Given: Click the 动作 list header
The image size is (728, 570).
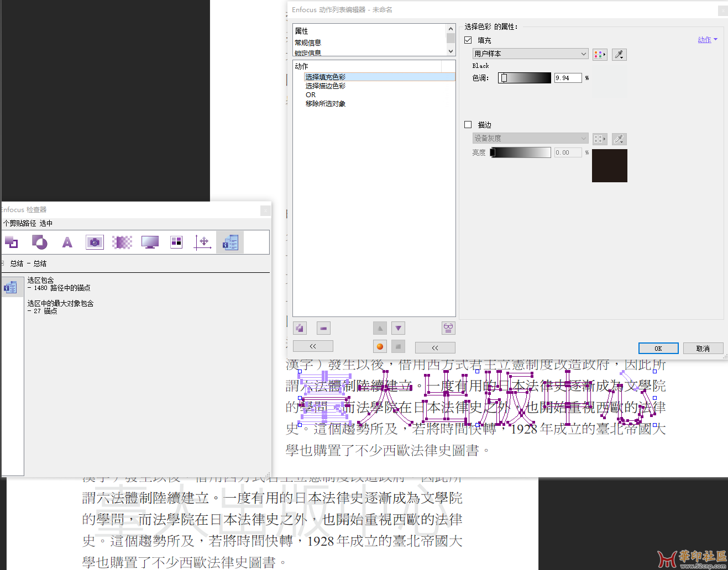Looking at the screenshot, I should coord(302,66).
